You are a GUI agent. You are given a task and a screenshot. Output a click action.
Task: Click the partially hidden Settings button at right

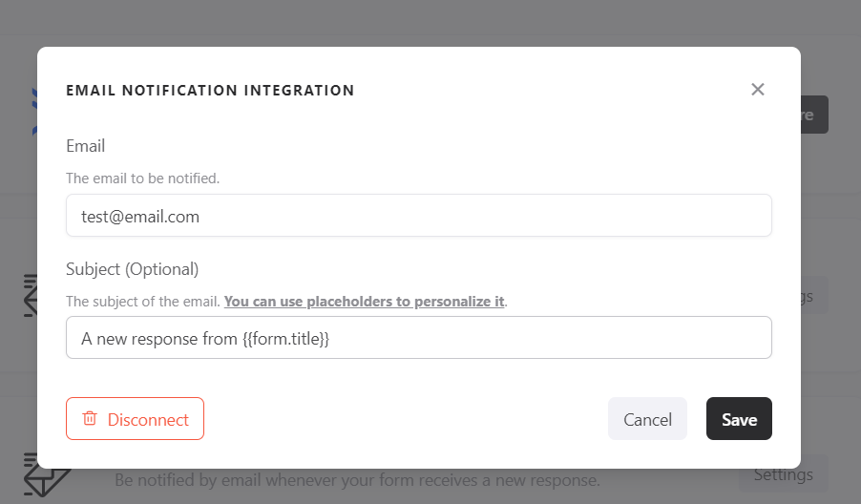click(x=813, y=296)
